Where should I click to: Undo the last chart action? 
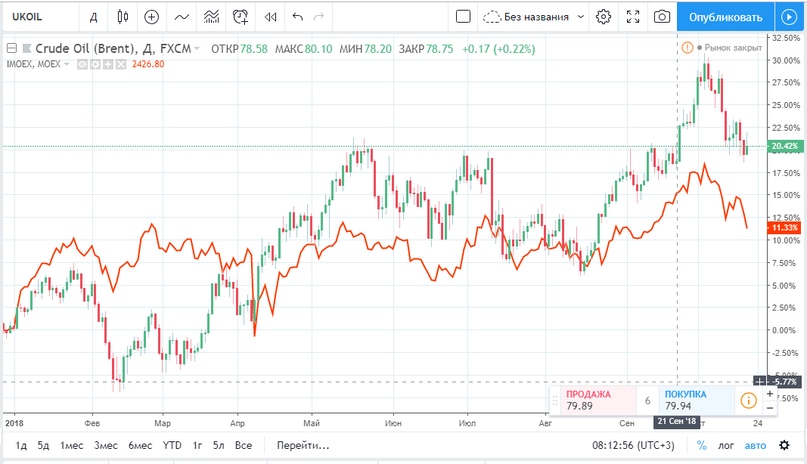(297, 17)
